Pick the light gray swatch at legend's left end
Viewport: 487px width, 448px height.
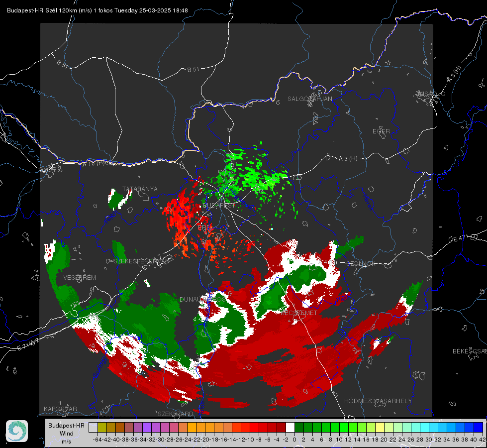(x=93, y=428)
